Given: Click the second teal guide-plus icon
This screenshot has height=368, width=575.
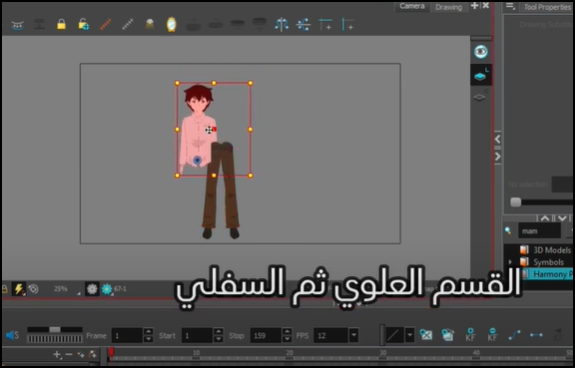Looking at the screenshot, I should [347, 25].
